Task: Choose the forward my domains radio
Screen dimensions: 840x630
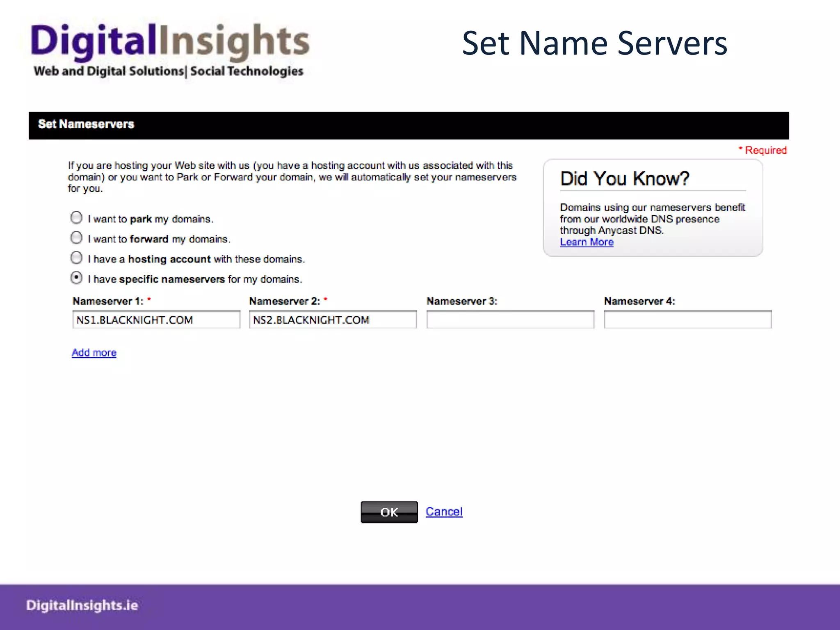Action: pos(76,238)
